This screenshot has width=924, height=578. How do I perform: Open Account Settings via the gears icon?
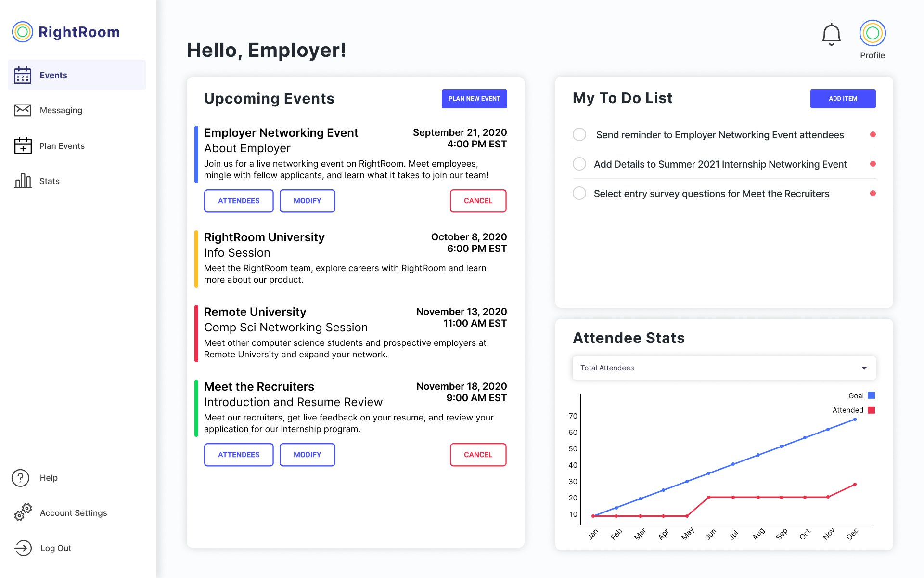pyautogui.click(x=23, y=512)
